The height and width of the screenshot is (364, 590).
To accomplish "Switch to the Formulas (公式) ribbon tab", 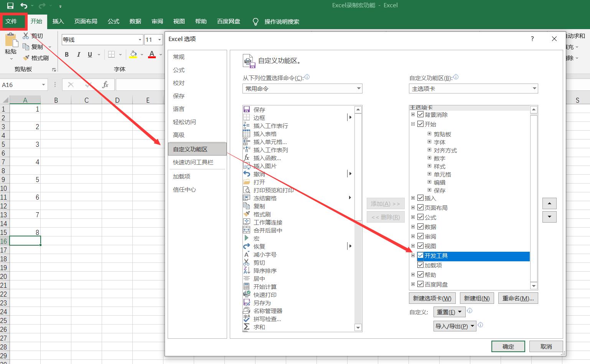I will (113, 21).
